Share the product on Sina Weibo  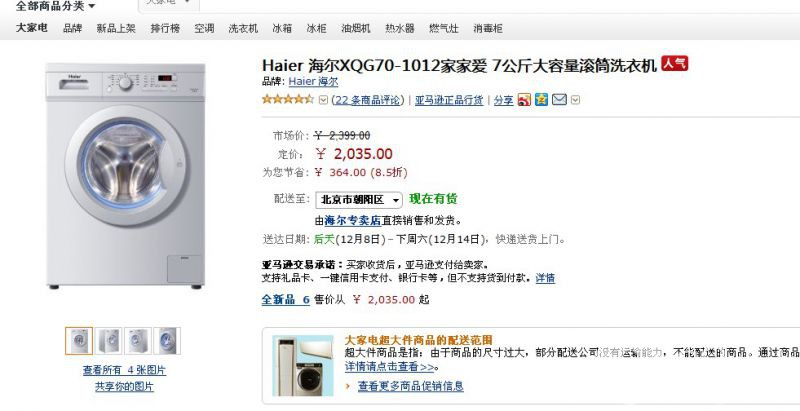524,100
